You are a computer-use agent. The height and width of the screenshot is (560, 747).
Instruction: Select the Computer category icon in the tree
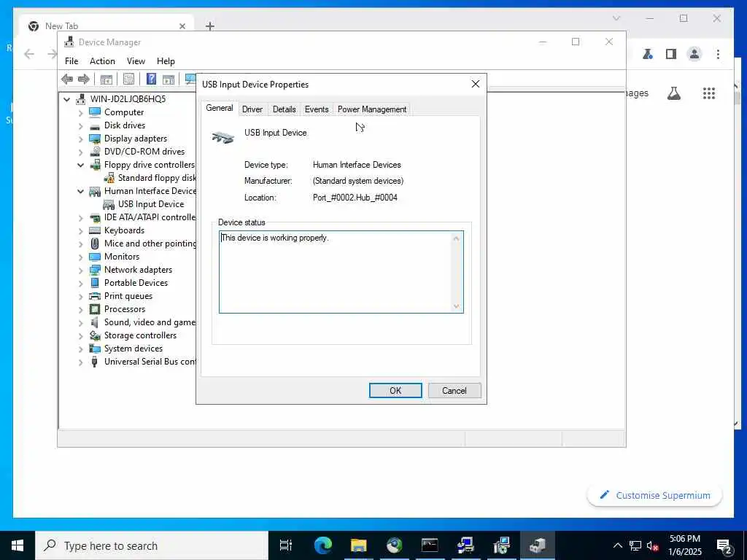[95, 112]
